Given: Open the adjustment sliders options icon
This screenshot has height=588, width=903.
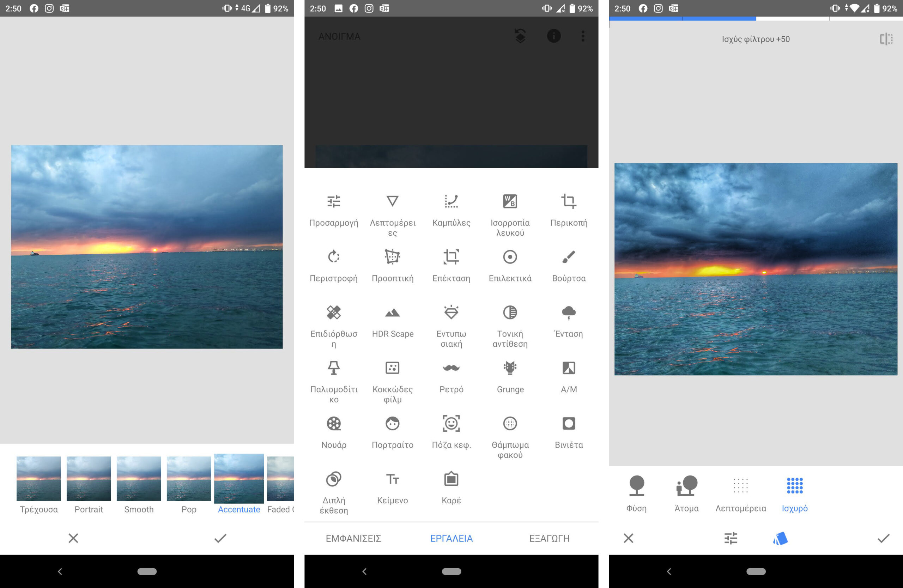Looking at the screenshot, I should pos(731,538).
